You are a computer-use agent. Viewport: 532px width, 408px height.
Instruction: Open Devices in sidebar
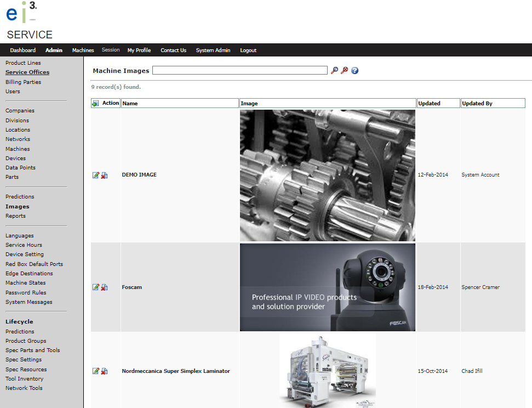click(15, 158)
